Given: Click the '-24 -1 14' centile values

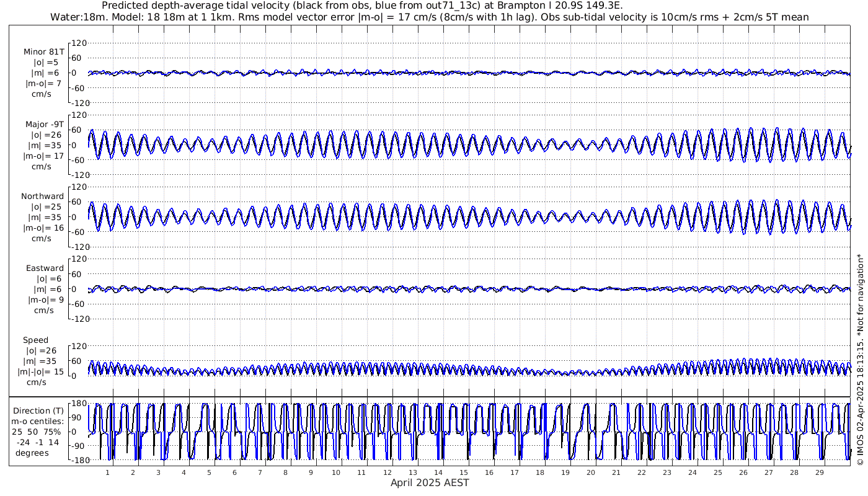Looking at the screenshot, I should pos(38,442).
